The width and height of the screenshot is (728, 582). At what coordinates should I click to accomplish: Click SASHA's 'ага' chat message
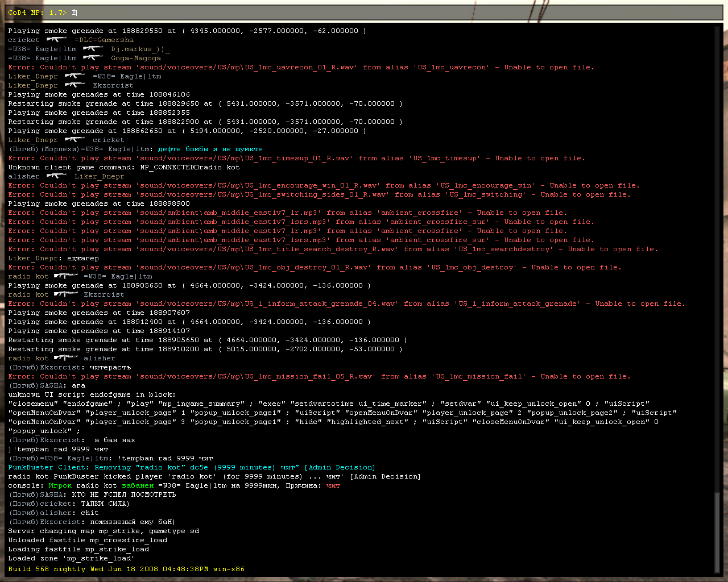(x=47, y=385)
